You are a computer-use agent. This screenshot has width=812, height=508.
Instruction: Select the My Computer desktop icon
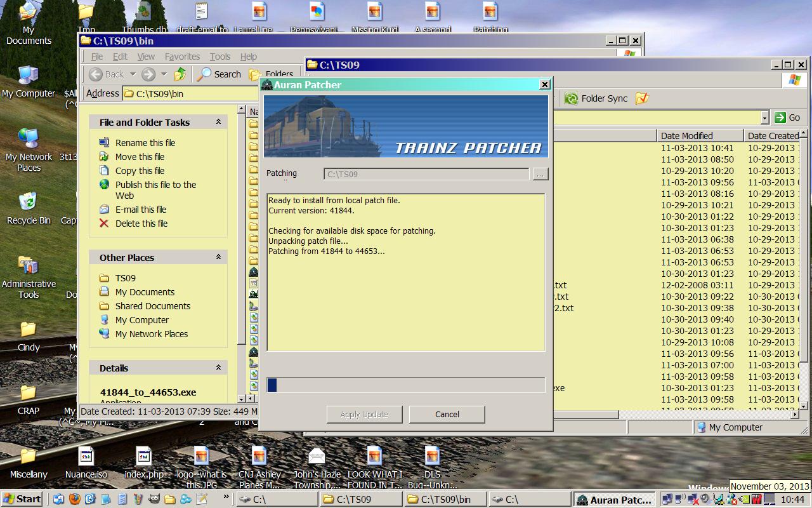coord(29,82)
